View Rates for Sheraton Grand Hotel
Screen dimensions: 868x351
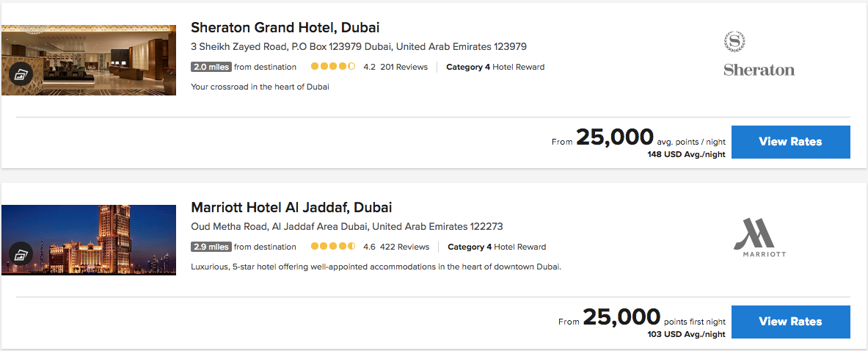[790, 142]
